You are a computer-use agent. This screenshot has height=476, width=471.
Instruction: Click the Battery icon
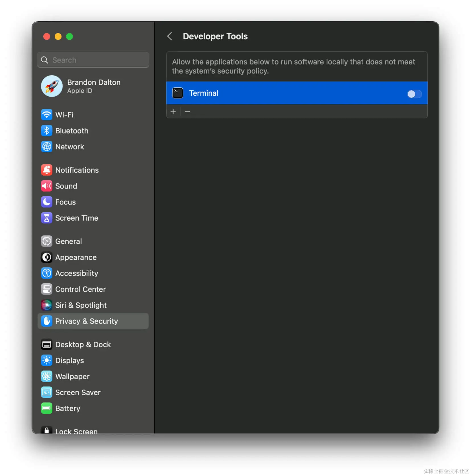(46, 408)
